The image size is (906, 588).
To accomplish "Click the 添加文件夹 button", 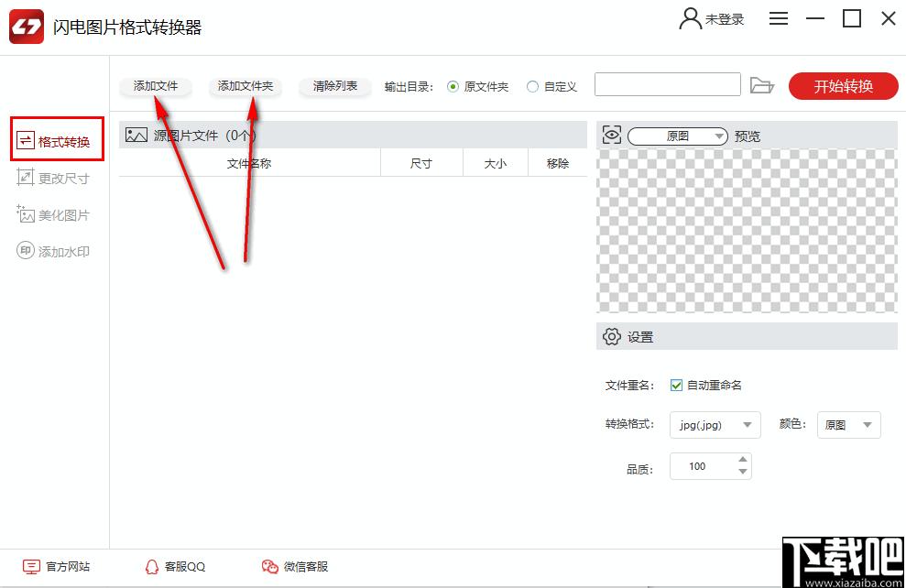I will tap(245, 86).
